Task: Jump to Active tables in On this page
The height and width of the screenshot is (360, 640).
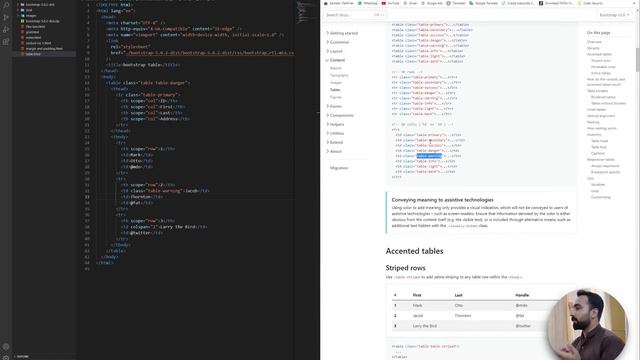Action: tap(601, 73)
